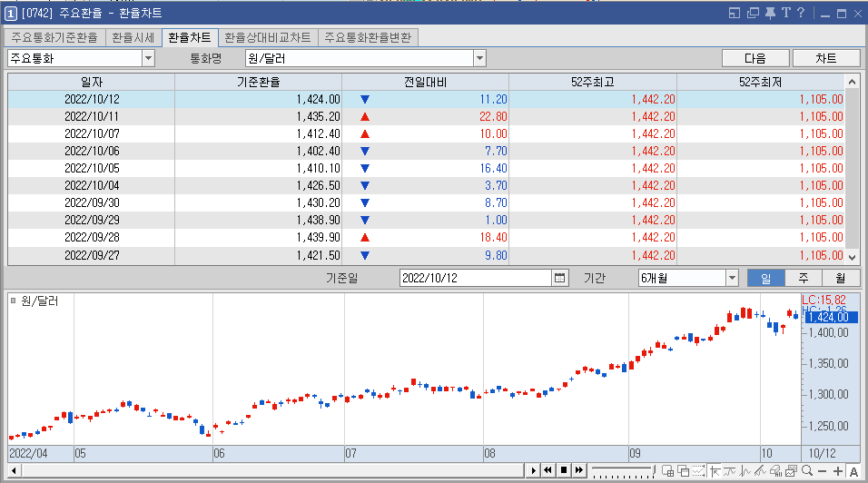
Task: Switch to 환율시세 tab
Action: click(x=133, y=37)
